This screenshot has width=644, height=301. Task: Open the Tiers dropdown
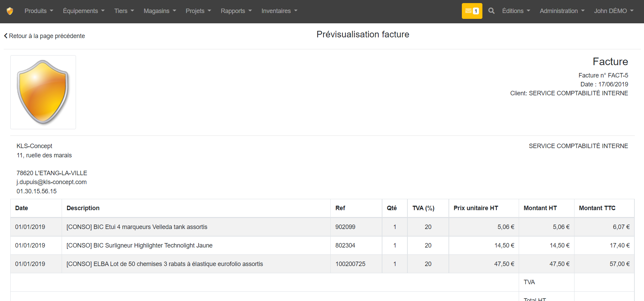(124, 11)
